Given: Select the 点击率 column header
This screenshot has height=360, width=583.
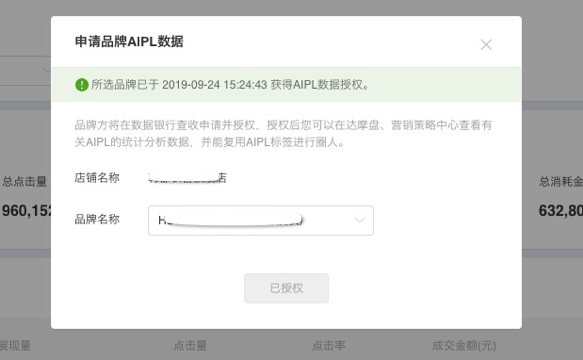Looking at the screenshot, I should tap(329, 345).
